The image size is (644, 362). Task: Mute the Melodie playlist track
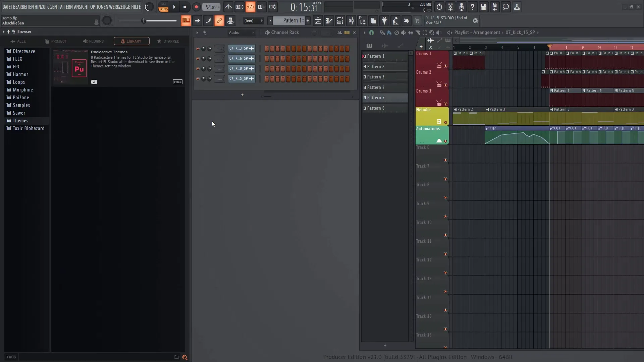pyautogui.click(x=445, y=123)
